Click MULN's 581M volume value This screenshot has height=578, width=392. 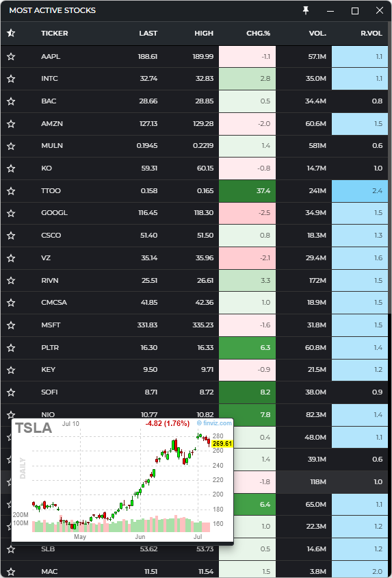coord(317,146)
